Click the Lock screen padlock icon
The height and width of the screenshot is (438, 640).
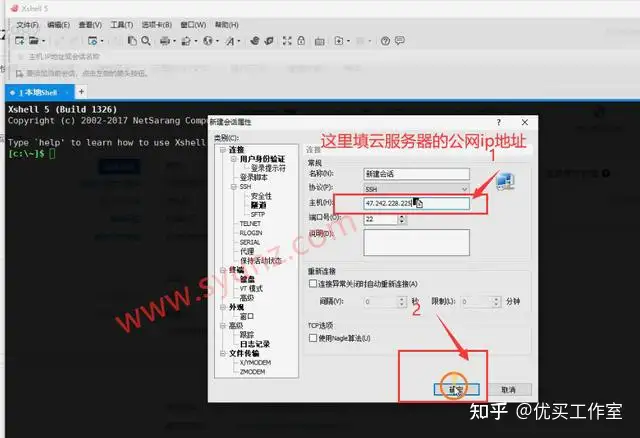click(301, 41)
